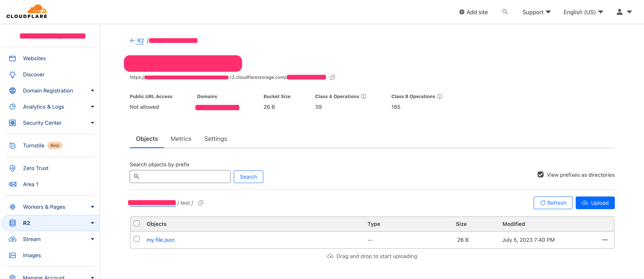
Task: Switch to the Metrics tab
Action: 181,139
